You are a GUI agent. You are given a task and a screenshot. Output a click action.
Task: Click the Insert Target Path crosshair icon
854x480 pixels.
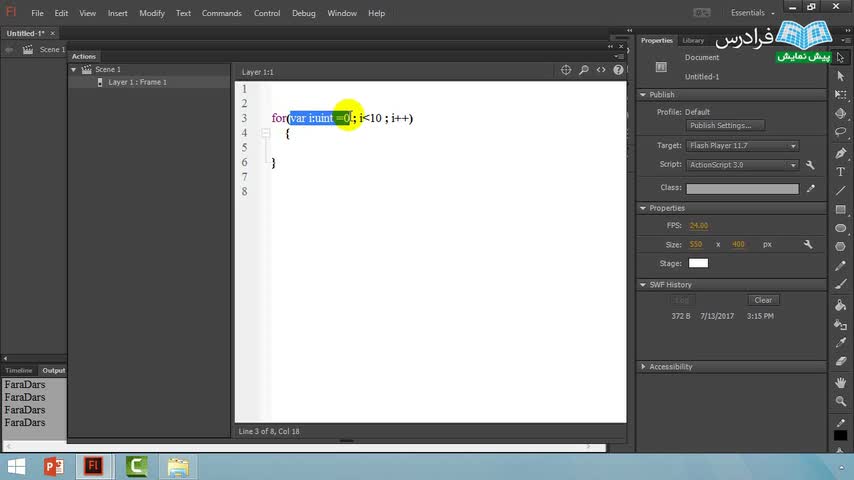pyautogui.click(x=566, y=70)
